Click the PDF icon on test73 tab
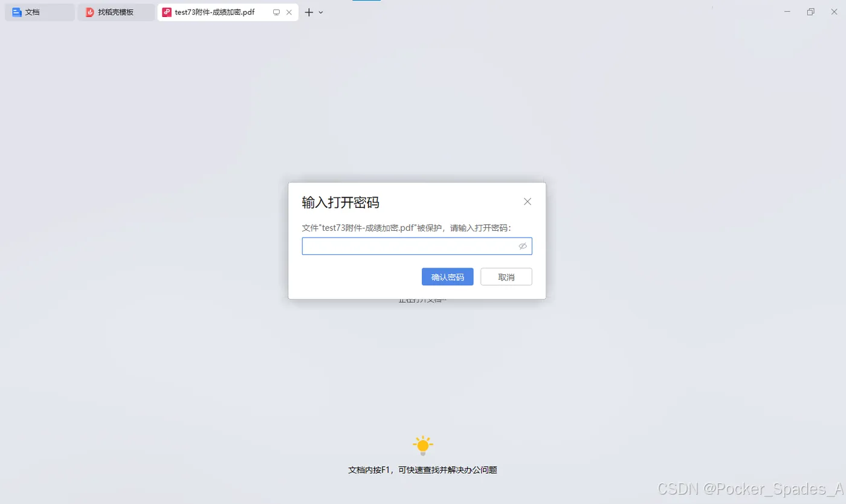 [167, 12]
